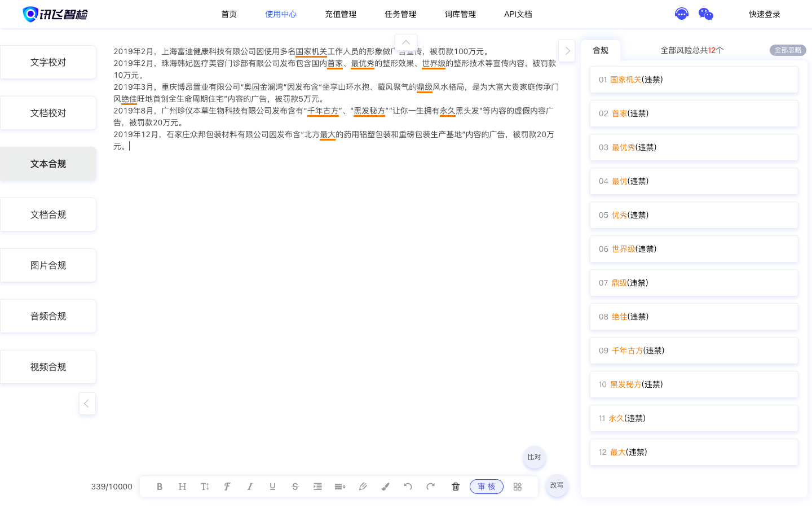Open the grid layout icon in the toolbar
The width and height of the screenshot is (812, 508).
[x=518, y=487]
